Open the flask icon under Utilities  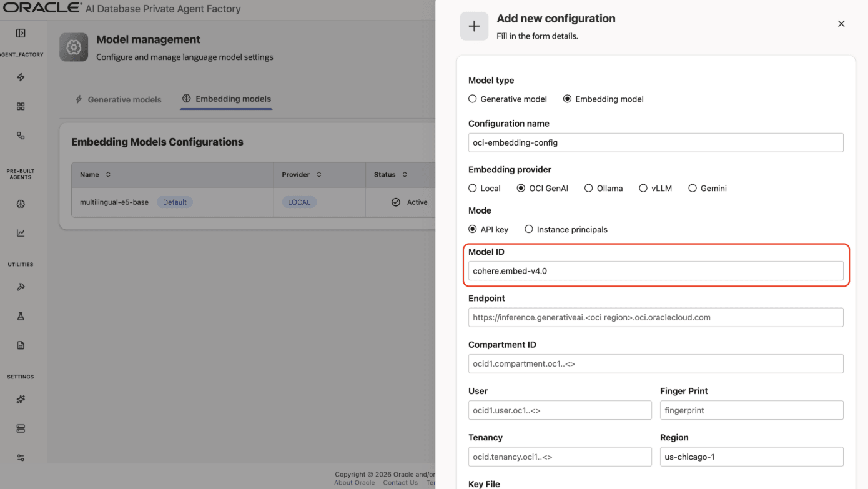pyautogui.click(x=21, y=317)
